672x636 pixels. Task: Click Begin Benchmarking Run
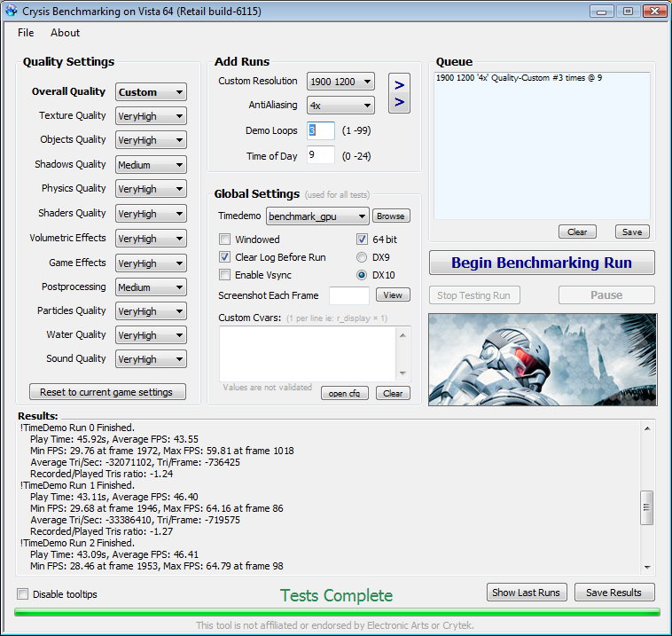(542, 263)
